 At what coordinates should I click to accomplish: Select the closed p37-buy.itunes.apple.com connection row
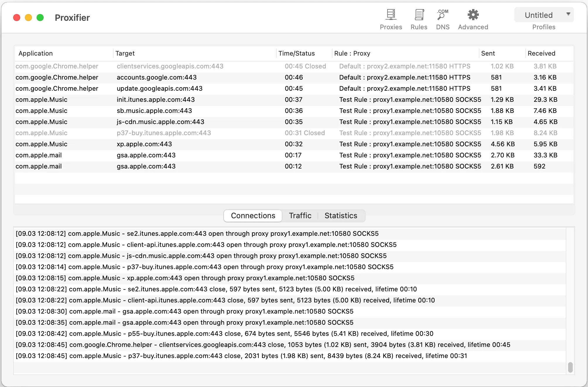164,133
